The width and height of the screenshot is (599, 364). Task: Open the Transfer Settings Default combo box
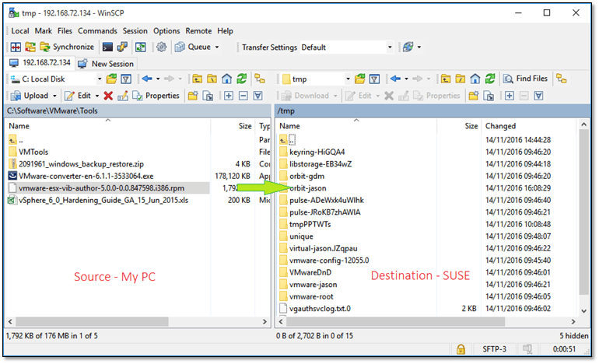pos(347,47)
